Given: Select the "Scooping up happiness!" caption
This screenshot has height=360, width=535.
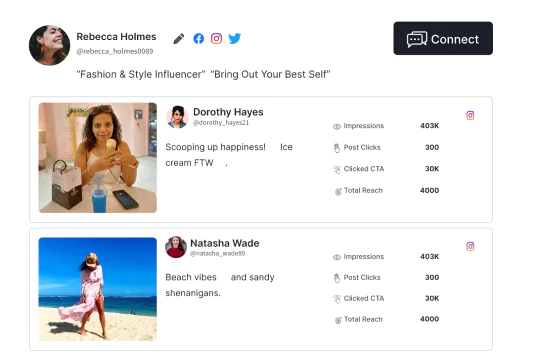Looking at the screenshot, I should 215,147.
